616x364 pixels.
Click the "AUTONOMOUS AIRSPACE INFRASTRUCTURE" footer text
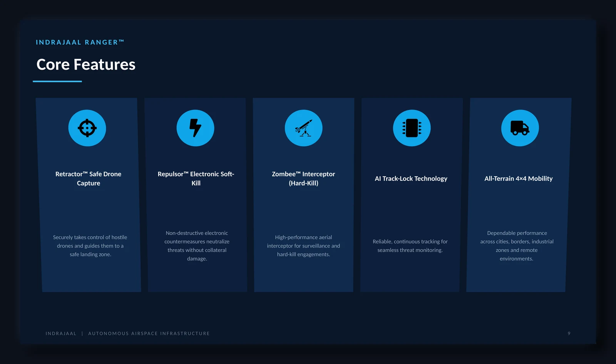[x=149, y=334]
